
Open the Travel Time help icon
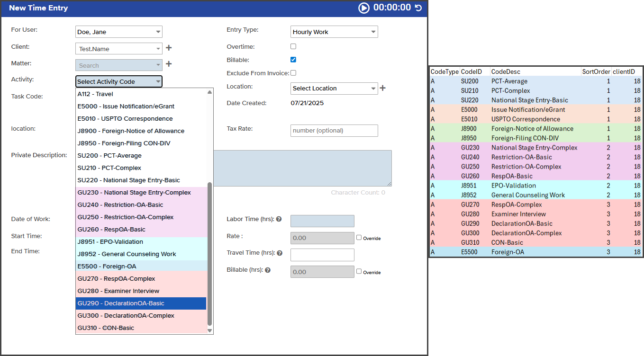pos(279,253)
